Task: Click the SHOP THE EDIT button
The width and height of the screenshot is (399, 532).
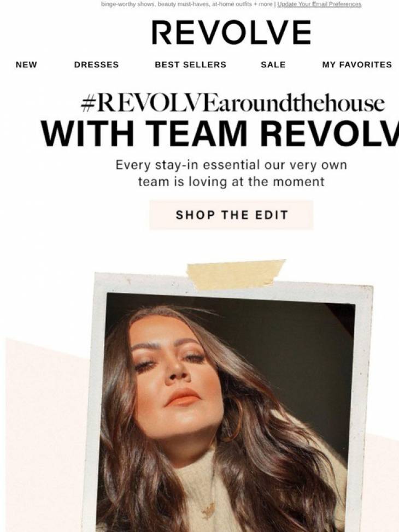Action: 231,215
